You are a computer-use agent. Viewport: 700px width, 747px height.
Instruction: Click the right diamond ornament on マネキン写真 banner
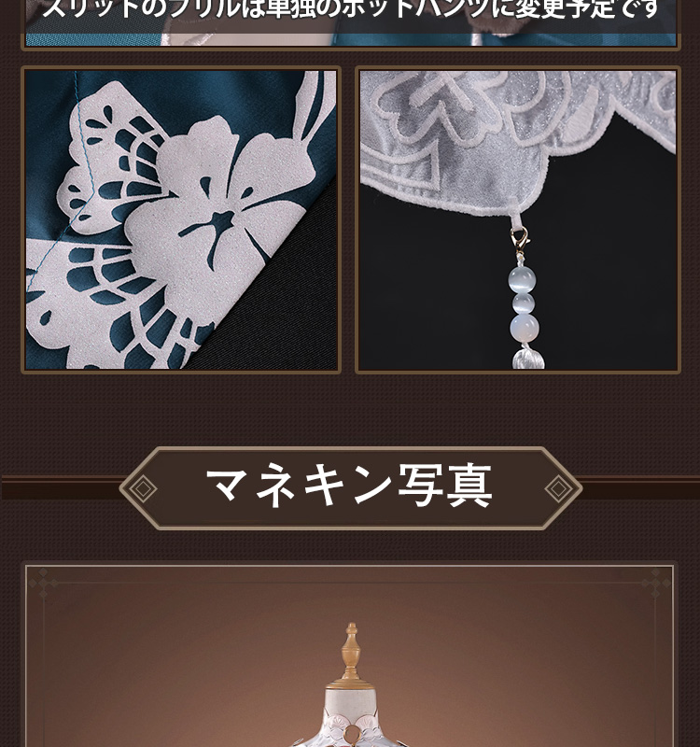pyautogui.click(x=558, y=488)
